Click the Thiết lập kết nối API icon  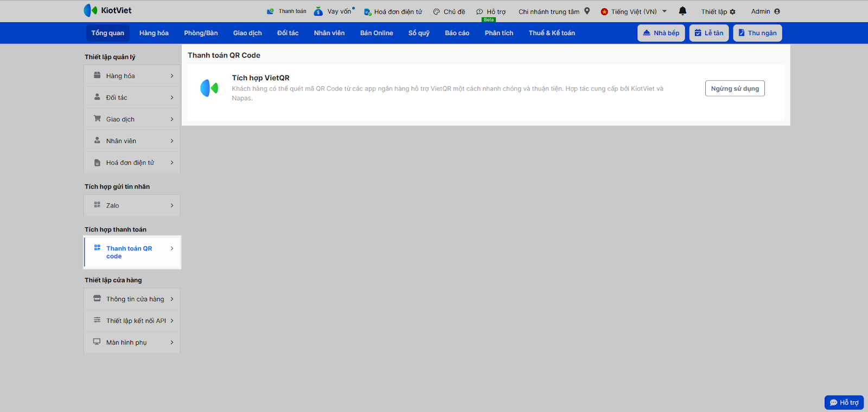(x=97, y=320)
